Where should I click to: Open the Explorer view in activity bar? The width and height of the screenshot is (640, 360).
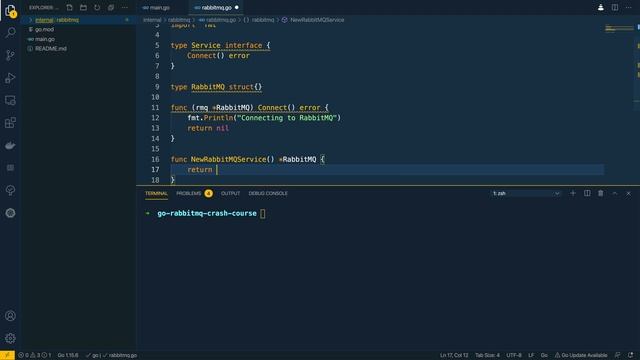click(10, 11)
